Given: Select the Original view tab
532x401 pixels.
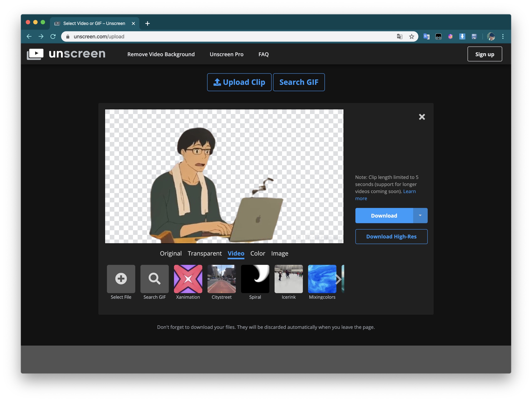Looking at the screenshot, I should pos(171,253).
